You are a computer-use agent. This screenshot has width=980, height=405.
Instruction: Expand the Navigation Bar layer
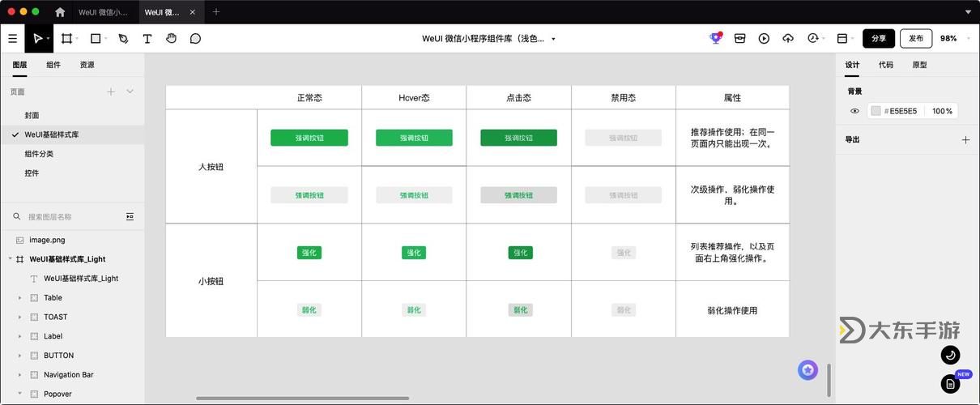click(20, 375)
